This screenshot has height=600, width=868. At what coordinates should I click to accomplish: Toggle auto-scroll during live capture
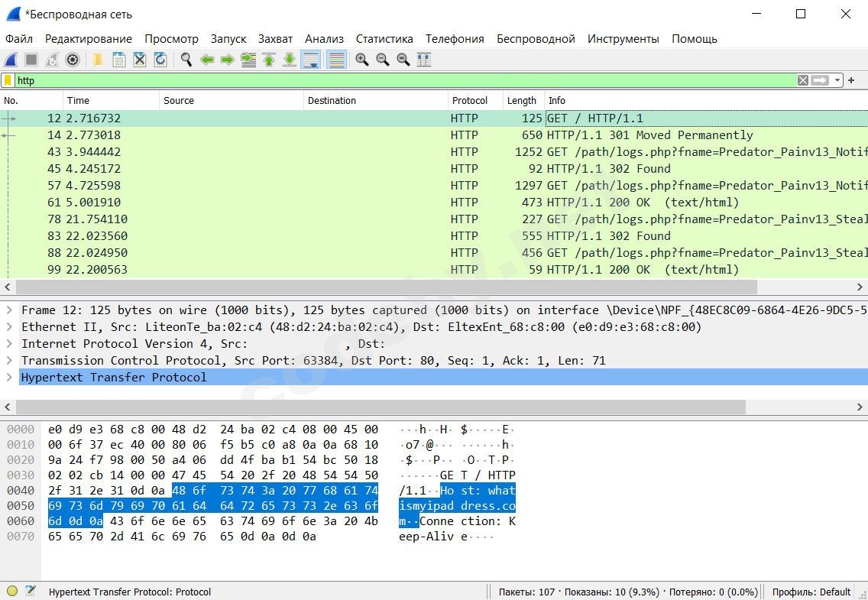click(x=310, y=60)
